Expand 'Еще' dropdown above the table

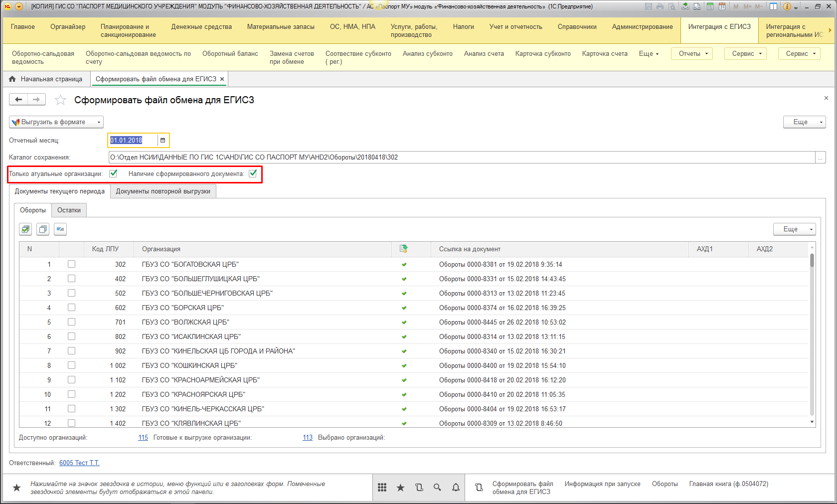pos(794,229)
